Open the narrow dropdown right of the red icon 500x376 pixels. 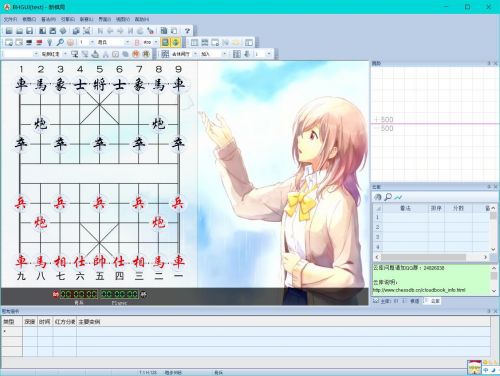coord(155,42)
